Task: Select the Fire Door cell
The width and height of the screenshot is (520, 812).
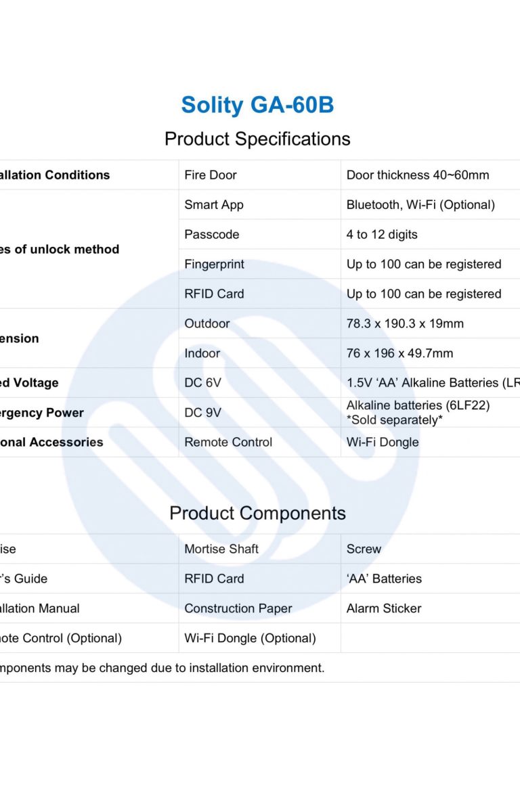Action: pos(259,175)
